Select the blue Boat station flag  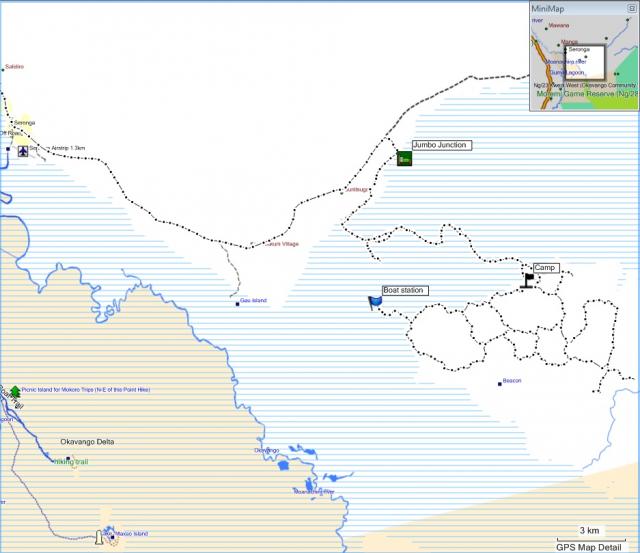coord(375,302)
